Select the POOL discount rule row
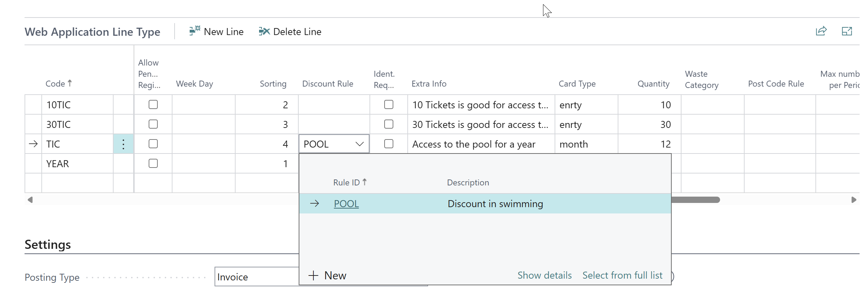 point(485,204)
